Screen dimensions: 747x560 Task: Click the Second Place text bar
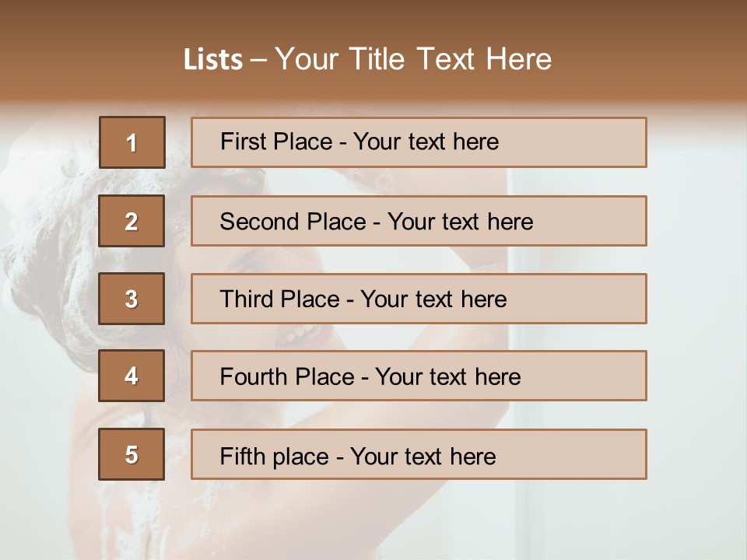(x=419, y=221)
